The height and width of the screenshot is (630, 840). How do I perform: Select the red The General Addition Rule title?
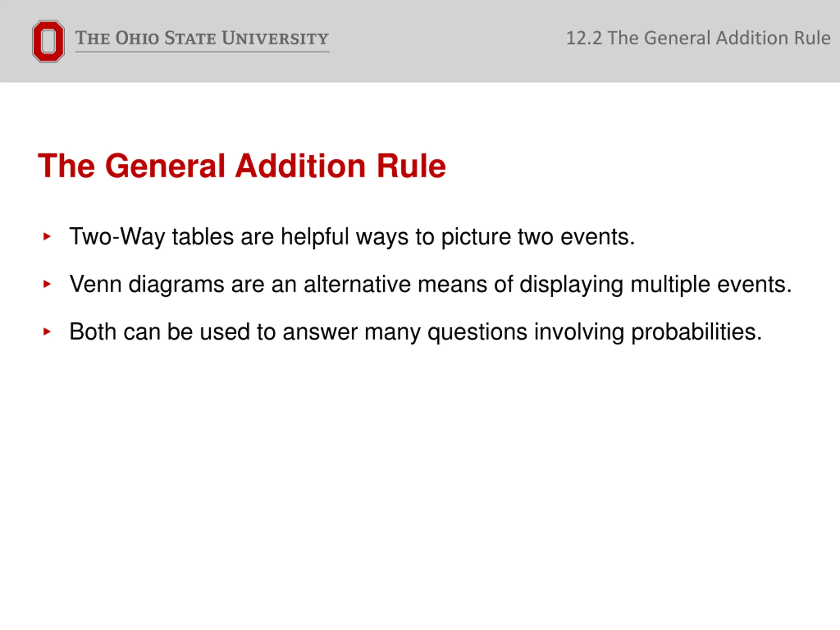[x=242, y=166]
